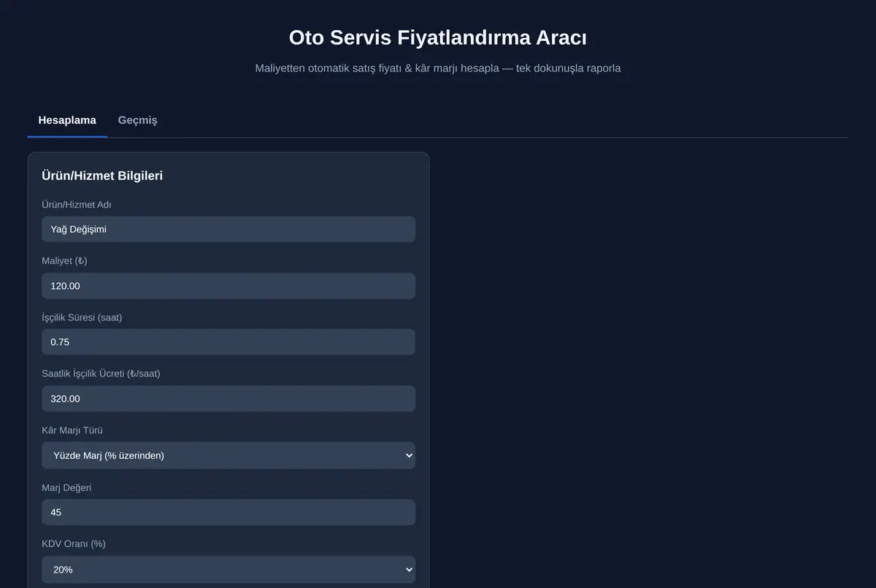The width and height of the screenshot is (876, 588).
Task: Click the Marj Değeri input field
Action: (228, 512)
